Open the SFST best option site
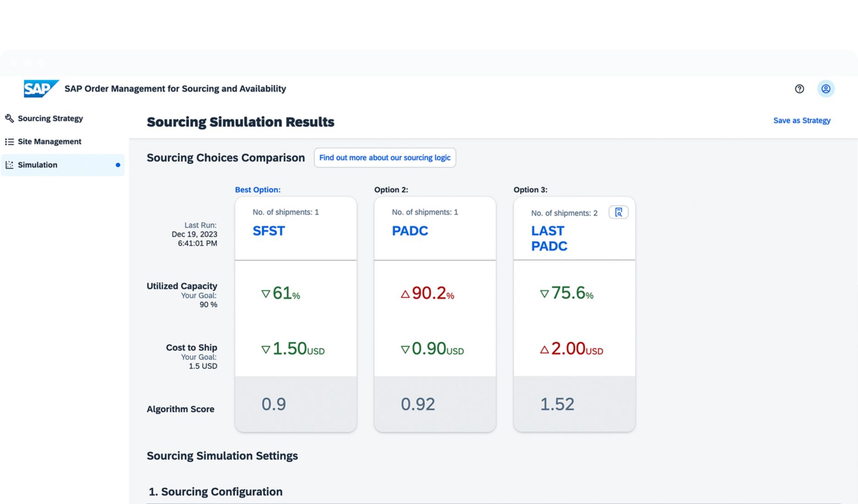858x504 pixels. point(269,231)
